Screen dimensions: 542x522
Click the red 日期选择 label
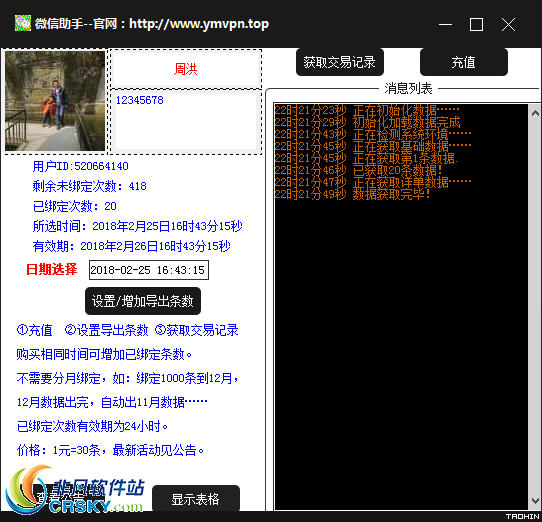coord(52,269)
